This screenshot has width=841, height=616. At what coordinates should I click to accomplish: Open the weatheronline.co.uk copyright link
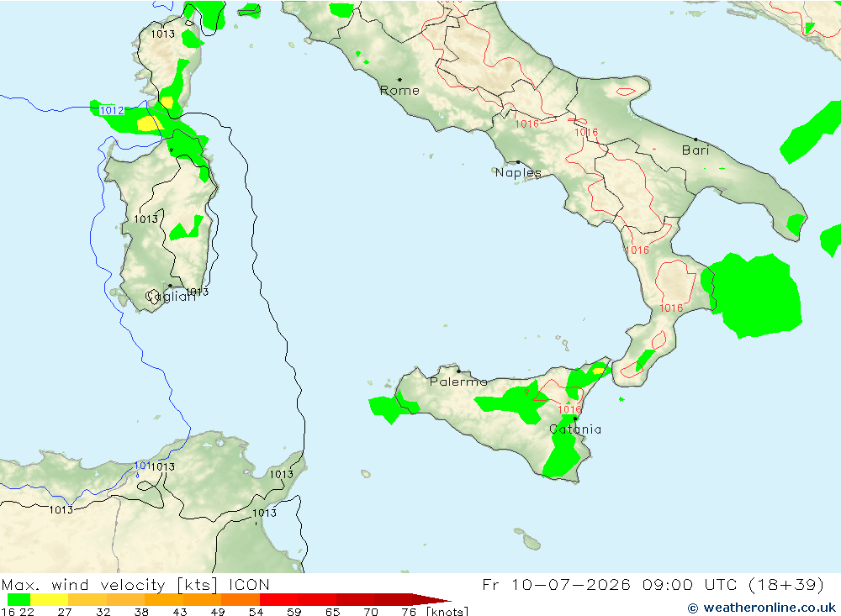tap(762, 608)
